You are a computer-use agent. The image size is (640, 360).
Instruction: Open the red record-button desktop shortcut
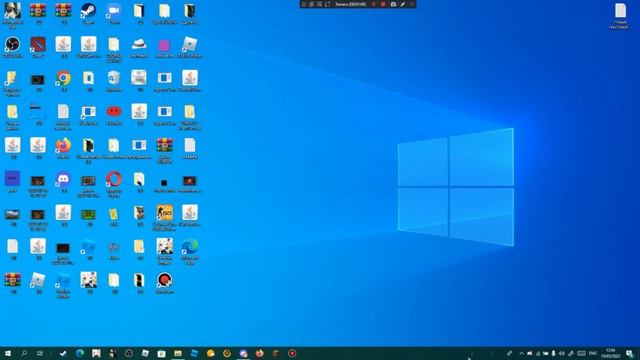[x=164, y=282]
